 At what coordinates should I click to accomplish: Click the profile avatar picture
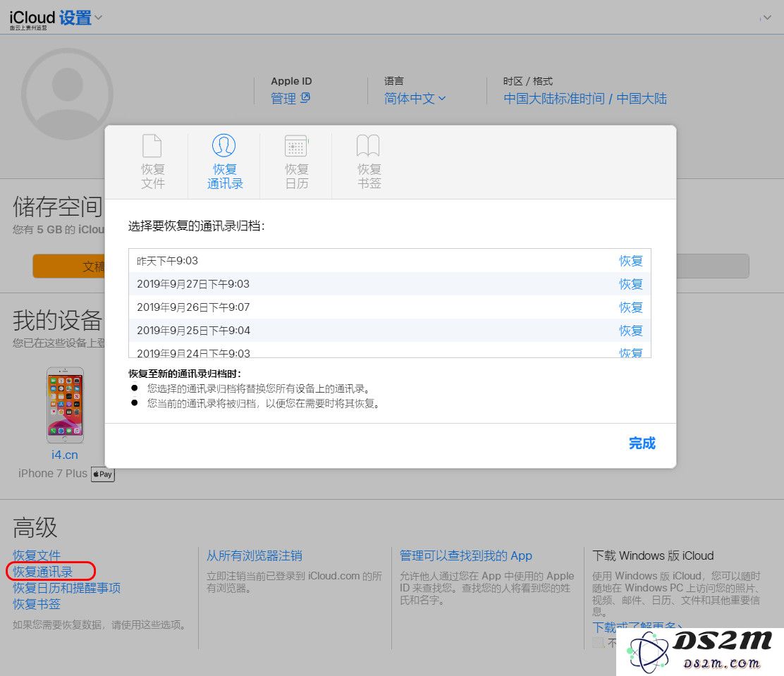67,94
